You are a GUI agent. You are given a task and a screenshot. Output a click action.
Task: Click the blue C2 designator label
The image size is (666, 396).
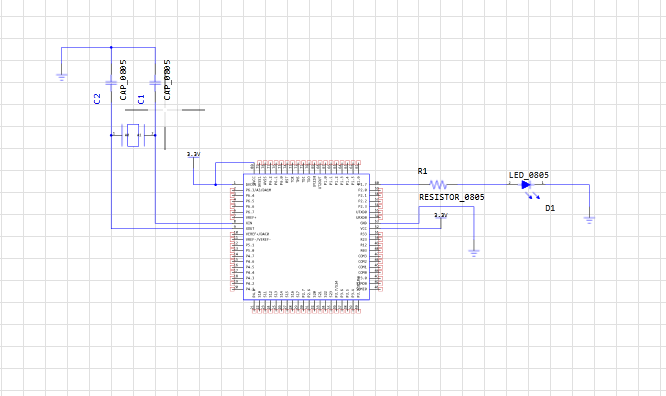pos(97,99)
